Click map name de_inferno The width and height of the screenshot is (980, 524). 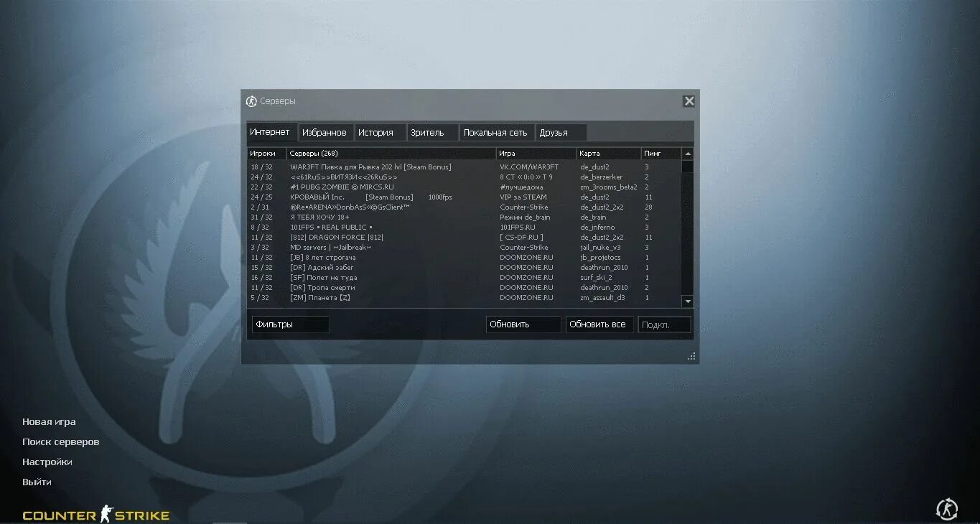(x=597, y=228)
